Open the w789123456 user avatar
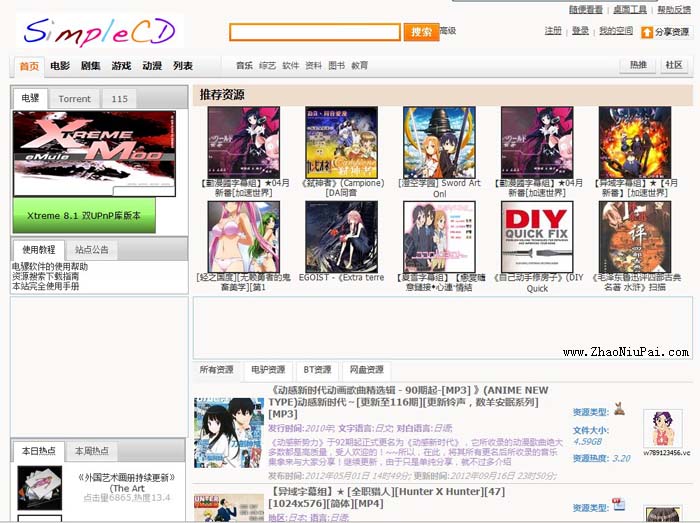The image size is (700, 523). pyautogui.click(x=663, y=428)
